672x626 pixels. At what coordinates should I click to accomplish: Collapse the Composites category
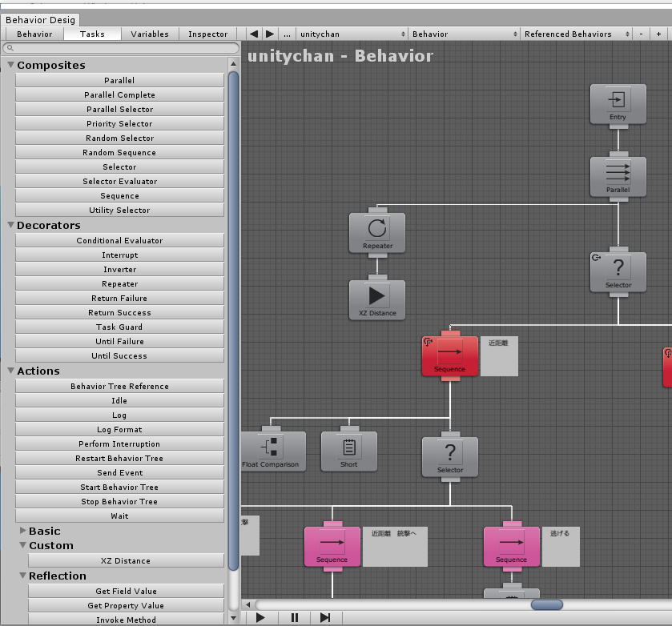click(11, 65)
